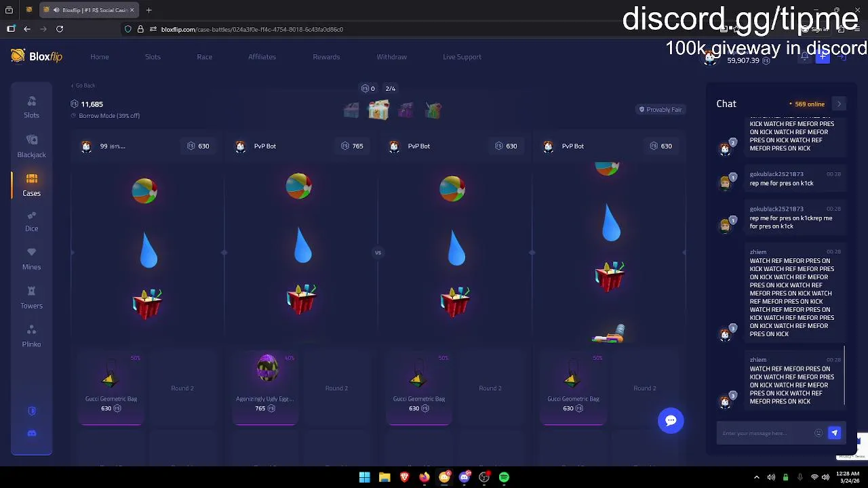
Task: Send the chat message with arrow button
Action: [x=834, y=433]
